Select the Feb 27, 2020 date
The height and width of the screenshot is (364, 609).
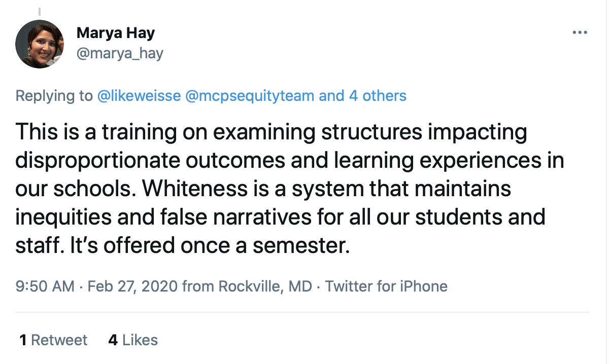click(x=132, y=286)
